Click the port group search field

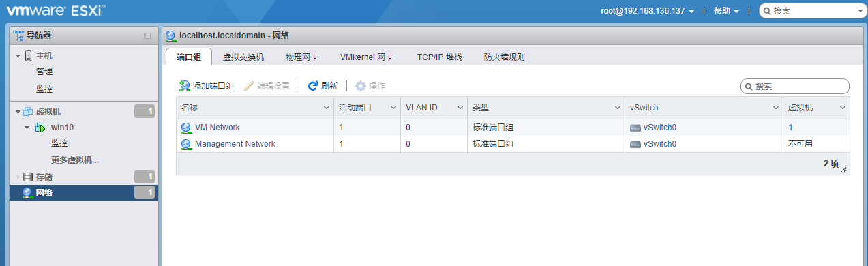click(795, 87)
